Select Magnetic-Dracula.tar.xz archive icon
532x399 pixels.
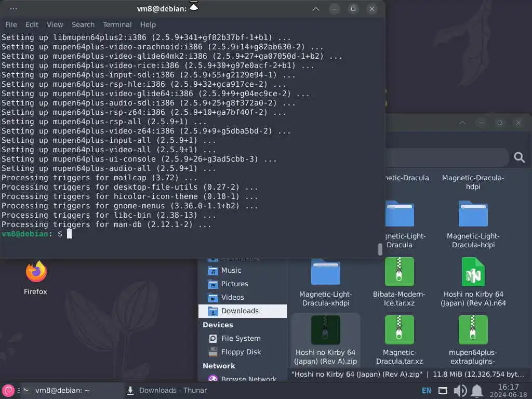399,330
